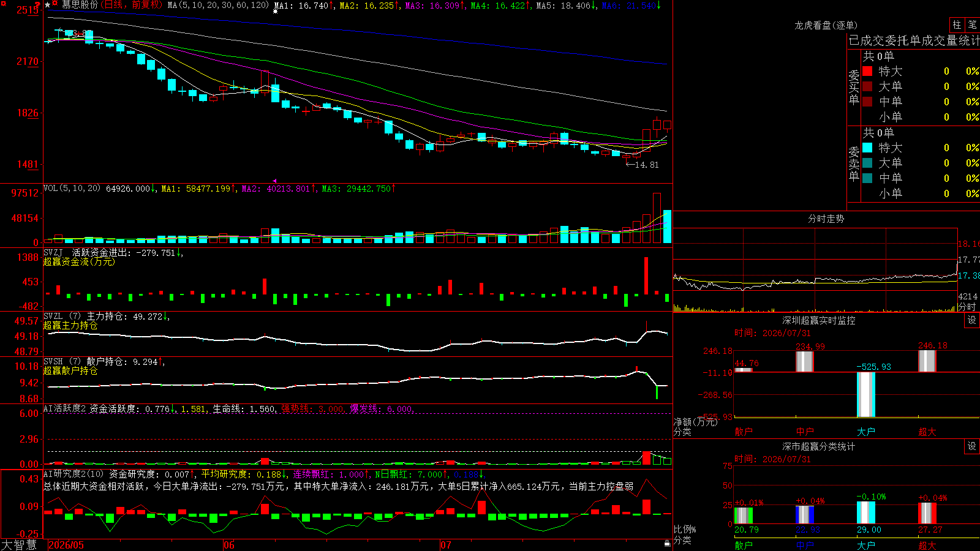Switch 龙虎看盘 to 柱 view

[x=957, y=25]
